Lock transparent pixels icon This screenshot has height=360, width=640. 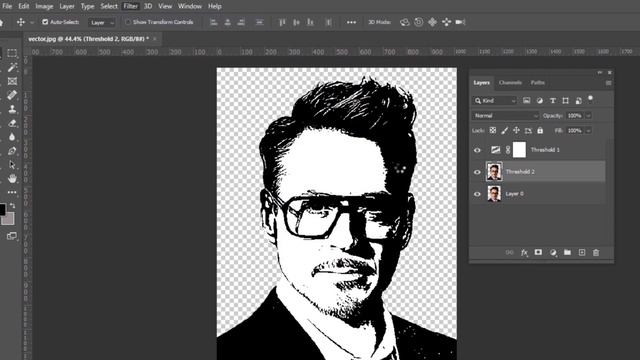click(x=493, y=131)
